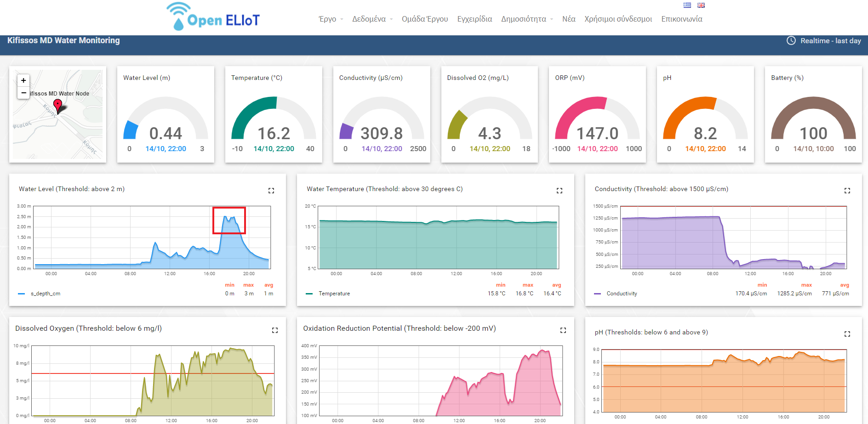Click the red map marker pin
The height and width of the screenshot is (424, 868).
click(57, 106)
